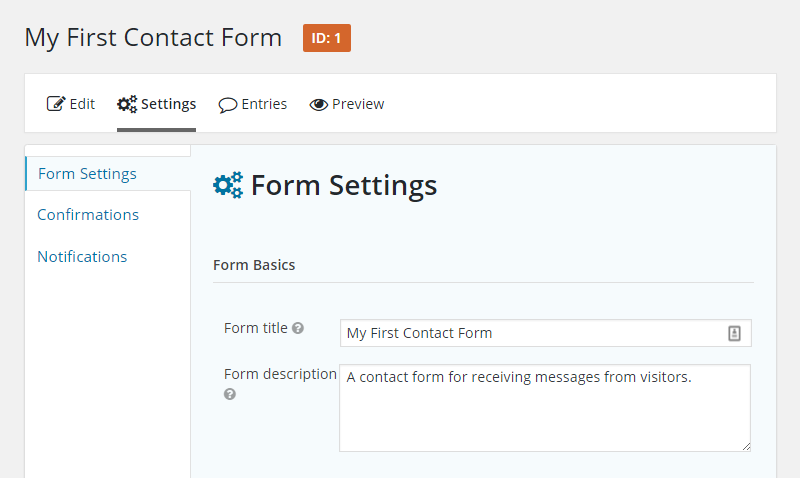Image resolution: width=800 pixels, height=478 pixels.
Task: Click the Entries speech bubble icon
Action: 228,105
